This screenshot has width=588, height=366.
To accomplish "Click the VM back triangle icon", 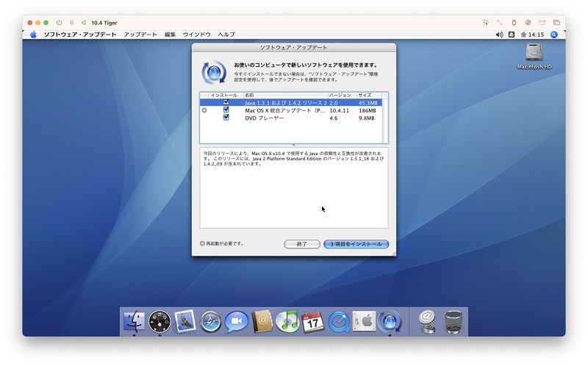I will 83,23.
